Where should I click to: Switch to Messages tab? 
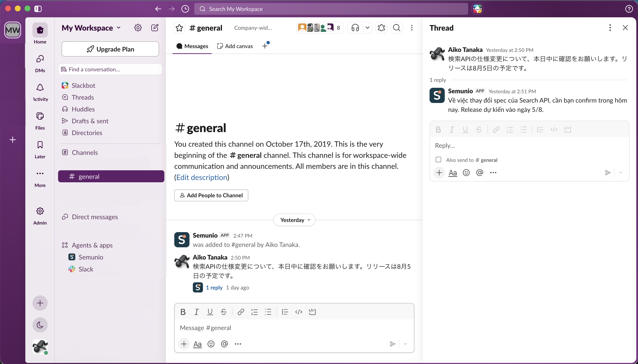pos(192,46)
